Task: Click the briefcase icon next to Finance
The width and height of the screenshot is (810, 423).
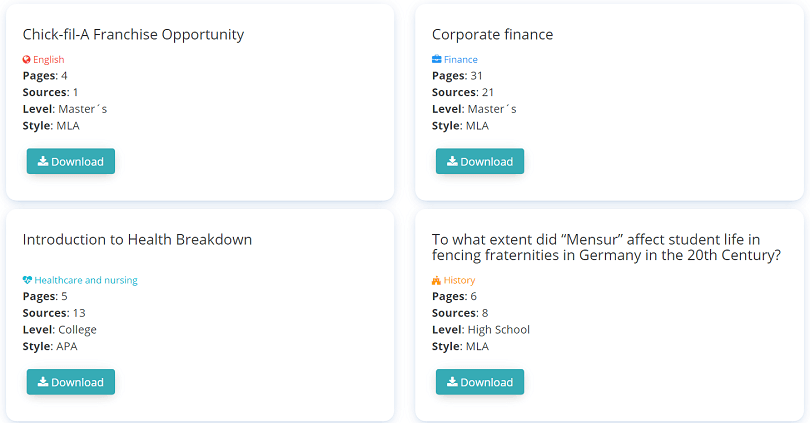Action: (x=437, y=59)
